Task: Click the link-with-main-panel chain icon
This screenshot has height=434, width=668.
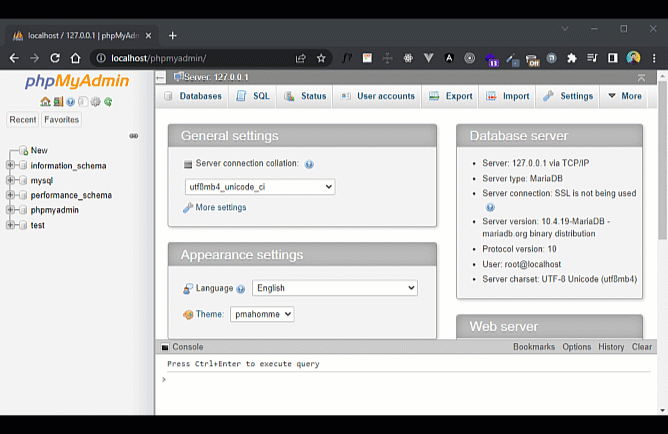Action: tap(133, 136)
